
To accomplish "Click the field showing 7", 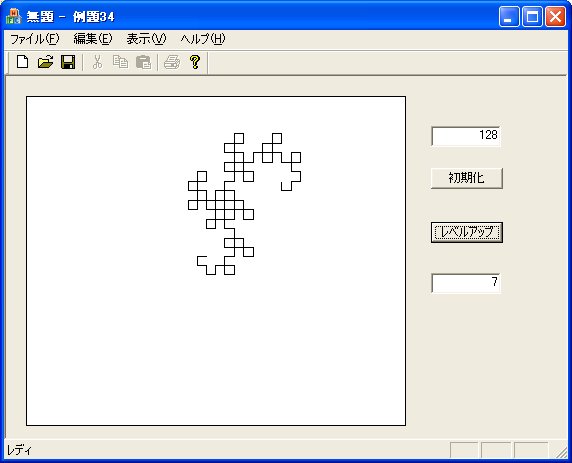I will [466, 283].
